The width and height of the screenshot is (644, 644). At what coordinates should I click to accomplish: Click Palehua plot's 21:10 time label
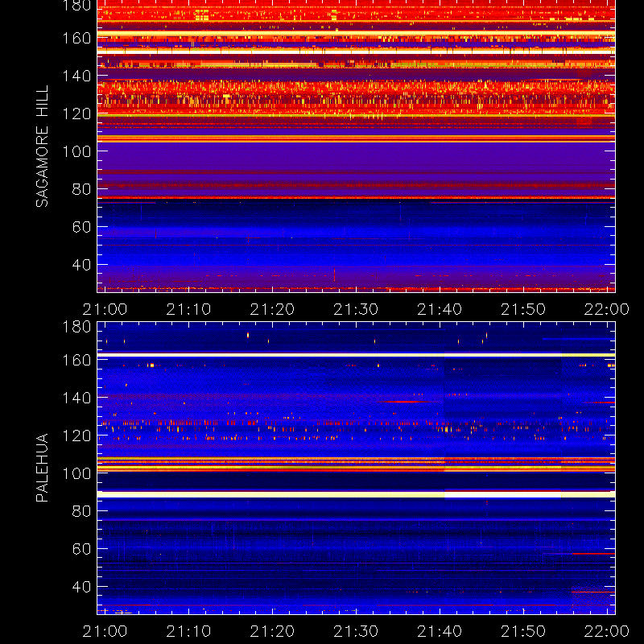[x=188, y=631]
